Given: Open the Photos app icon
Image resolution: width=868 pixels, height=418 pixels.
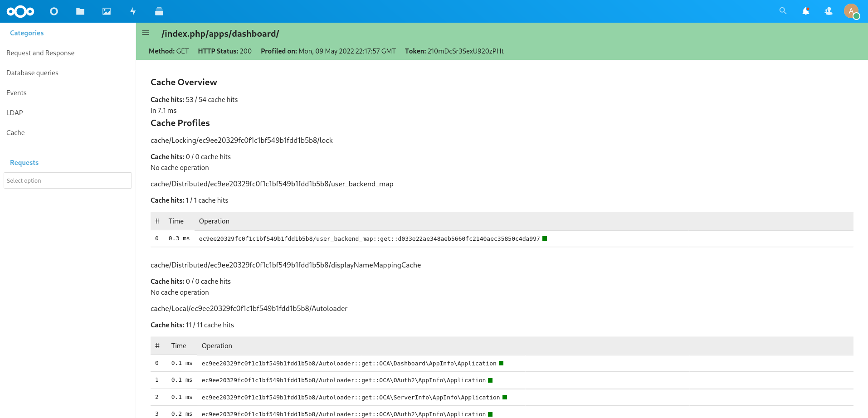Looking at the screenshot, I should 106,11.
